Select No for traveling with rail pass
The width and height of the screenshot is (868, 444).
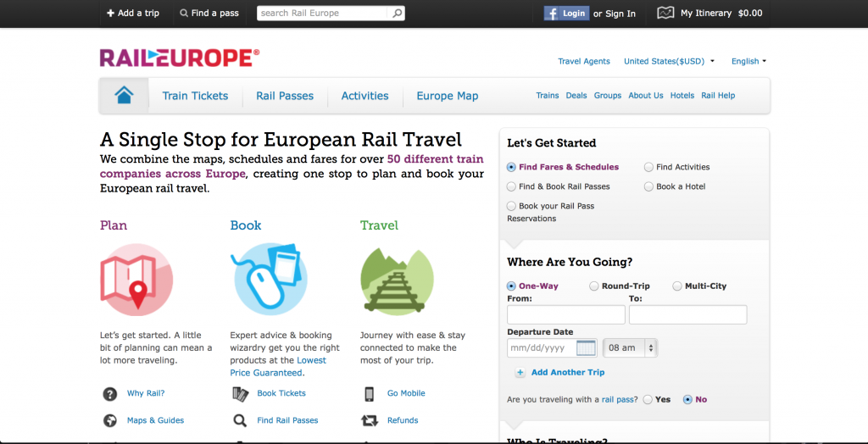point(688,400)
